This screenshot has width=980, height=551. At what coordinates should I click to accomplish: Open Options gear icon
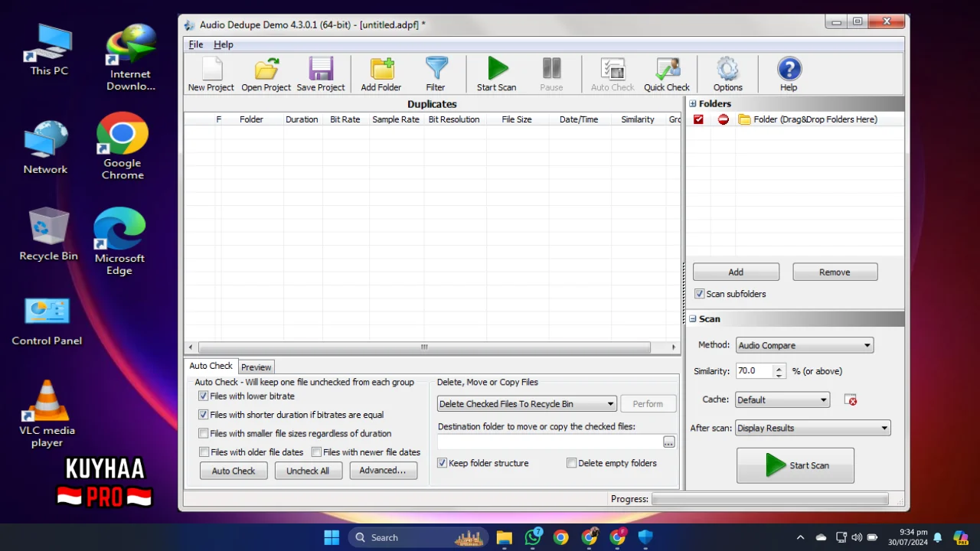coord(727,70)
